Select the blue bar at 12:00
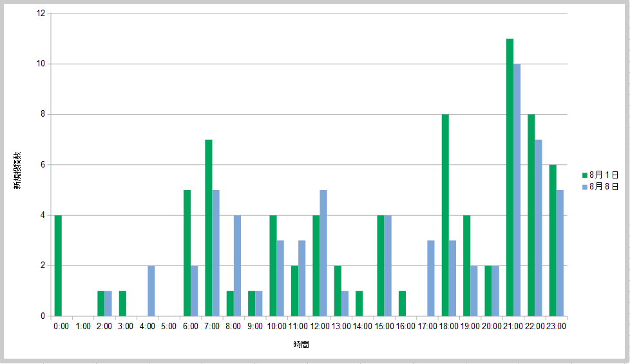 323,253
